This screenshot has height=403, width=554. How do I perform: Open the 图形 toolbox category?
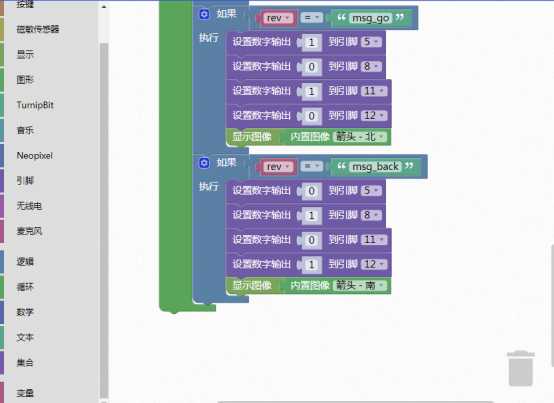(x=25, y=80)
